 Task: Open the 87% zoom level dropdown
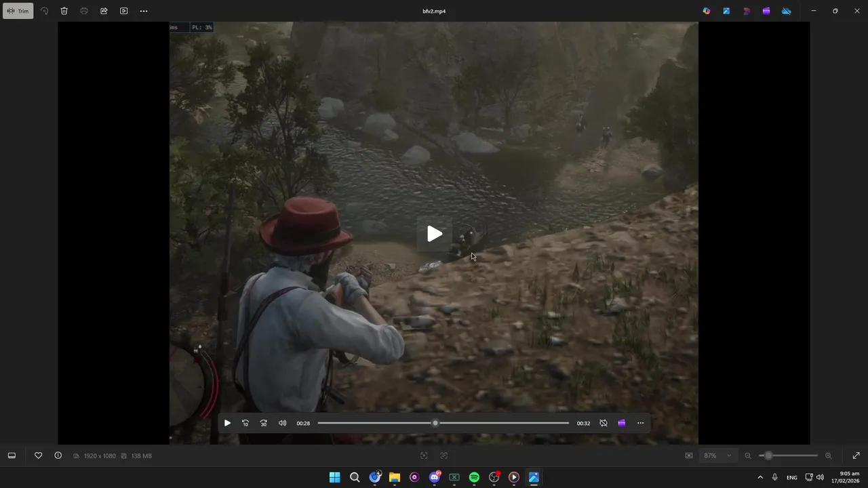point(717,455)
